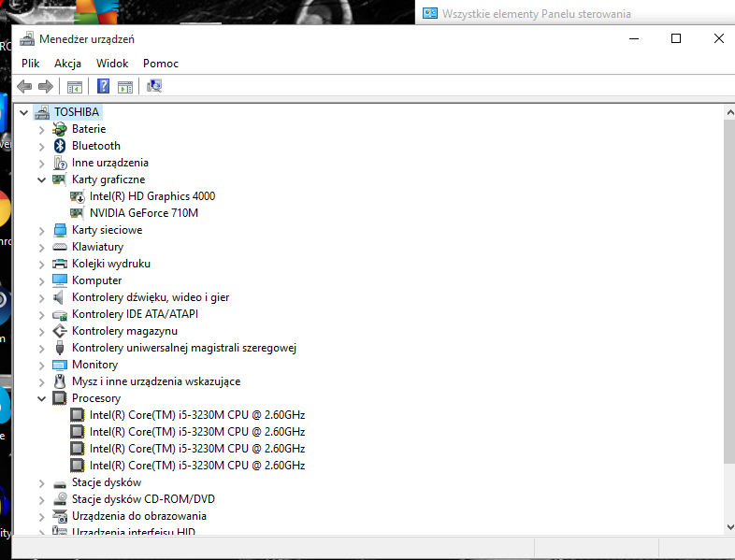
Task: Select the TOSHIBA computer icon
Action: 42,112
